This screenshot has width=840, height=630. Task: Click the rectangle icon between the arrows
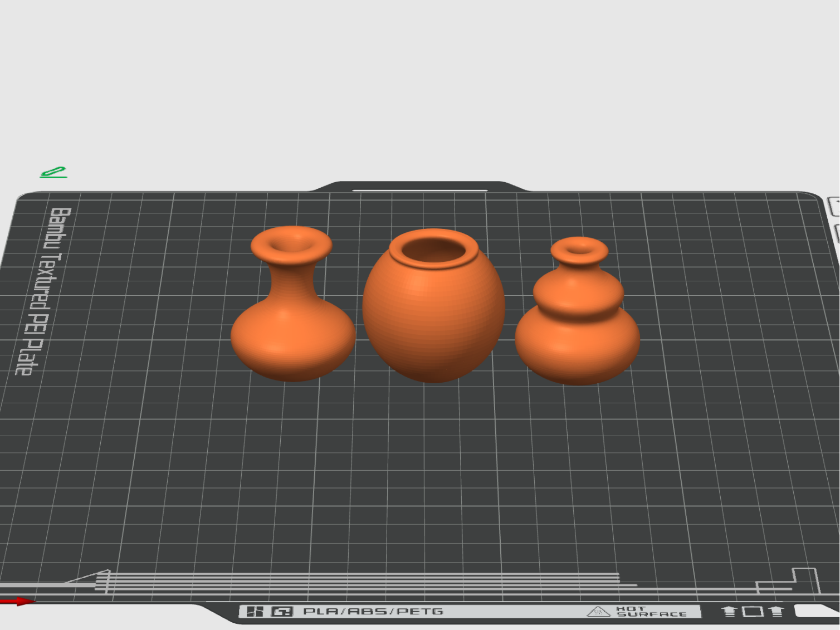[753, 611]
